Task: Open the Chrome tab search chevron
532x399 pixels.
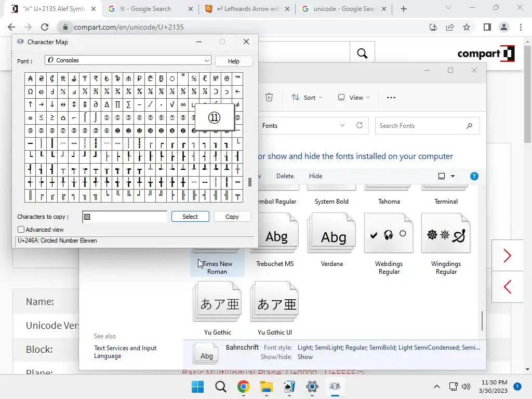Action: point(448,7)
